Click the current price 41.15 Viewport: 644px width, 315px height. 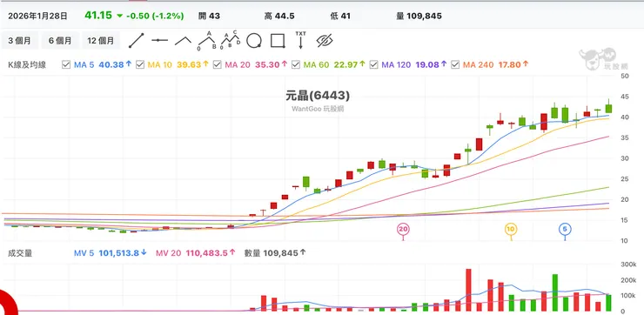point(98,15)
